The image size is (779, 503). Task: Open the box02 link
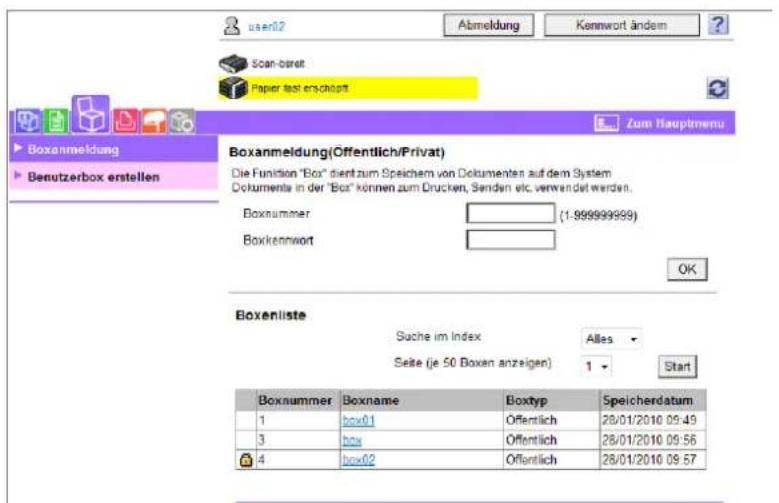[x=358, y=460]
